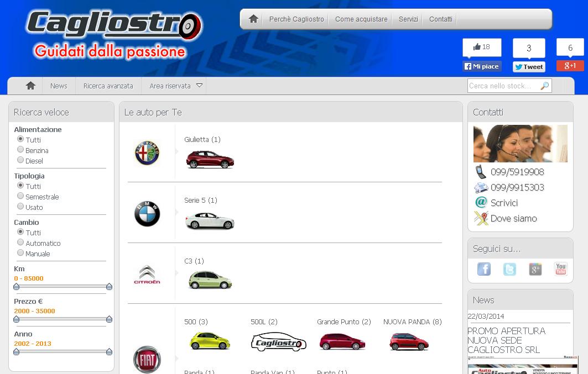Click the green C3 car thumbnail

pyautogui.click(x=210, y=280)
